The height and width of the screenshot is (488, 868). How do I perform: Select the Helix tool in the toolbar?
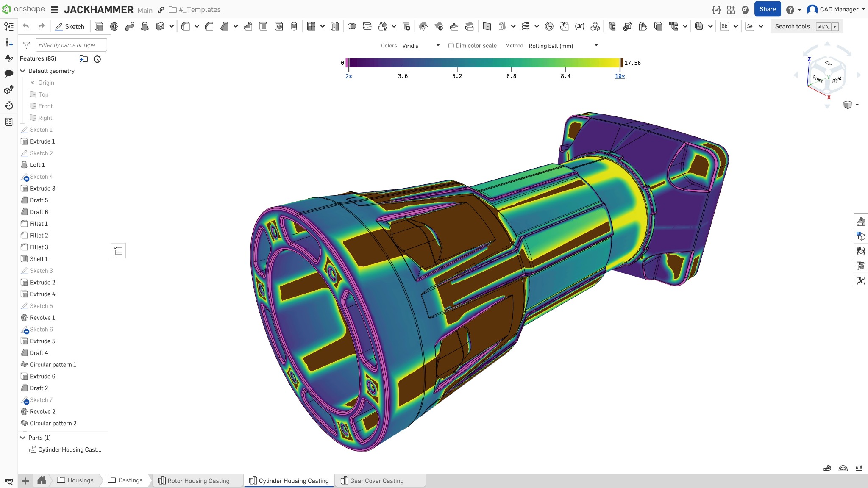click(x=526, y=26)
